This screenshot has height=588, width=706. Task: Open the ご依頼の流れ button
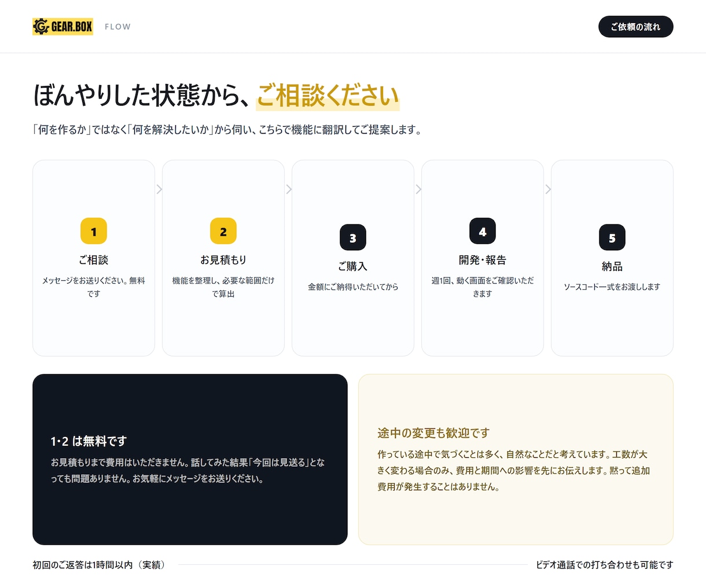click(x=635, y=27)
